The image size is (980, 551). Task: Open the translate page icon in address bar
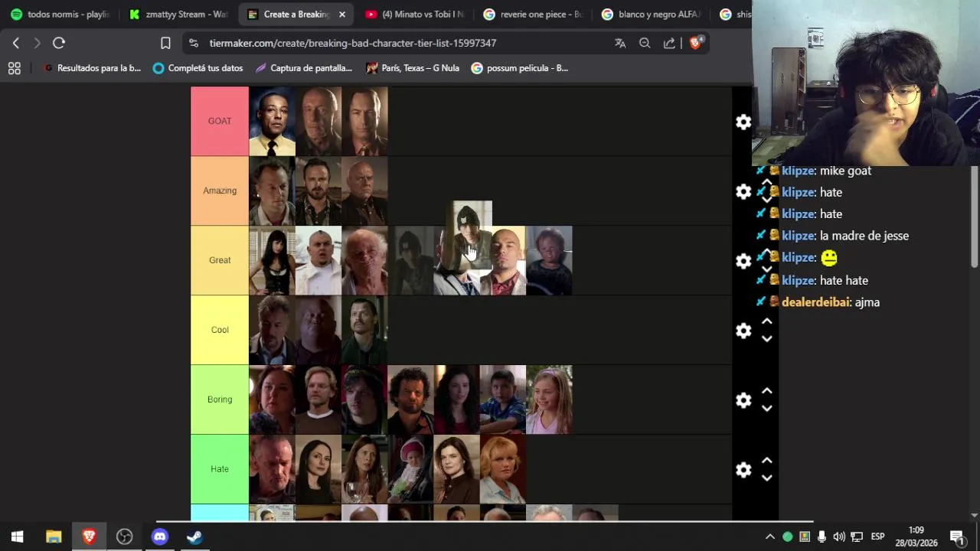[620, 43]
